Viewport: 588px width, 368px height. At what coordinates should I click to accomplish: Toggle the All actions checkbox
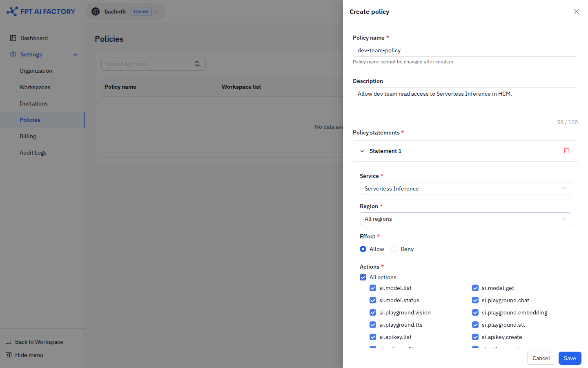(x=363, y=277)
